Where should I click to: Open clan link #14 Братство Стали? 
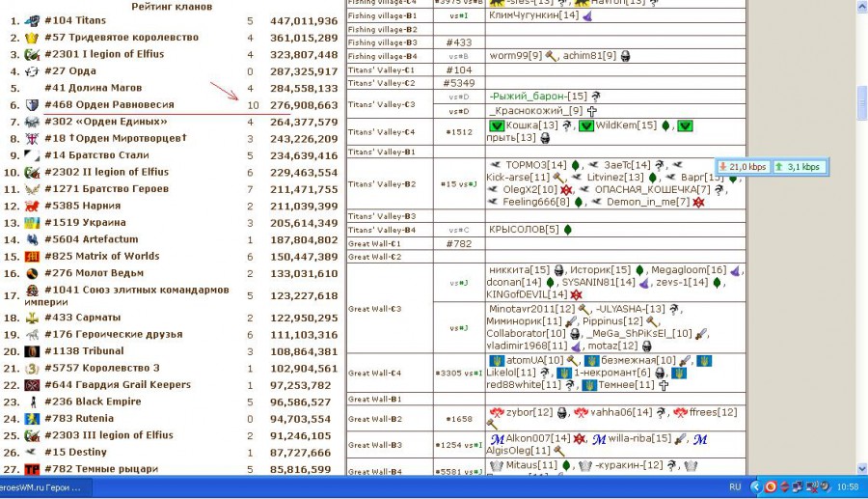coord(96,155)
